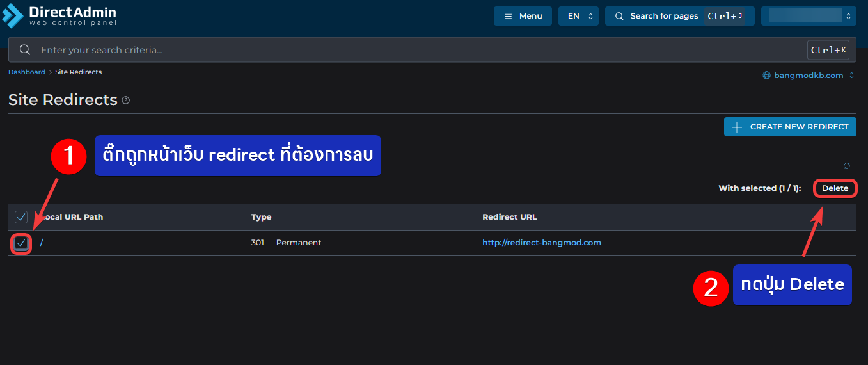The height and width of the screenshot is (365, 868).
Task: Open the / local URL path link
Action: coord(42,243)
